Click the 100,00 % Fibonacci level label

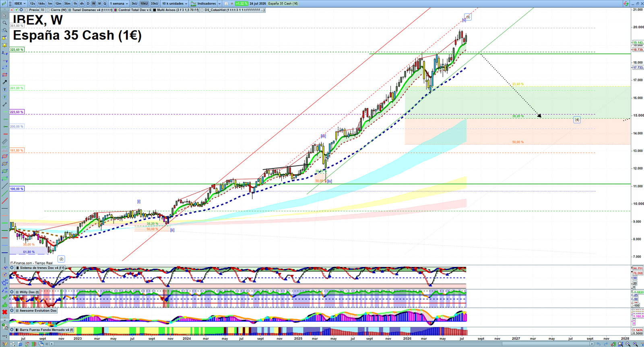[x=17, y=189]
